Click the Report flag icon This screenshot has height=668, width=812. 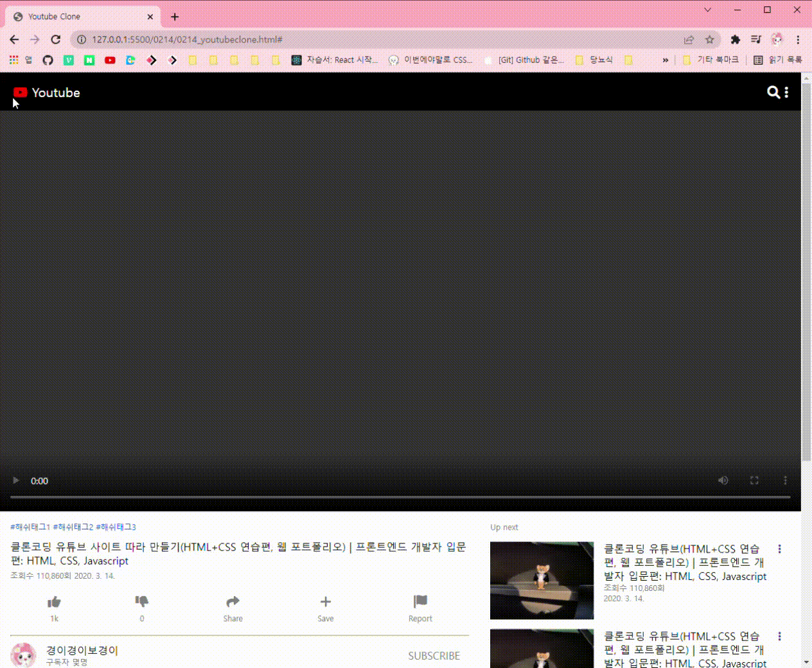click(x=421, y=601)
